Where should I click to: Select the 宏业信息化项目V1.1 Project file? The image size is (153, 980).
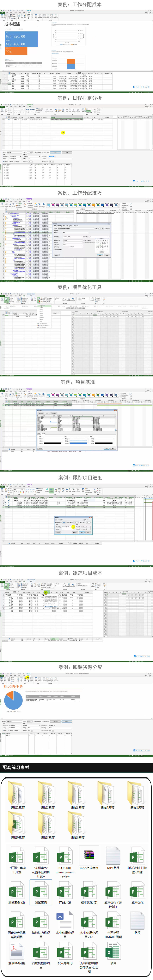click(89, 925)
